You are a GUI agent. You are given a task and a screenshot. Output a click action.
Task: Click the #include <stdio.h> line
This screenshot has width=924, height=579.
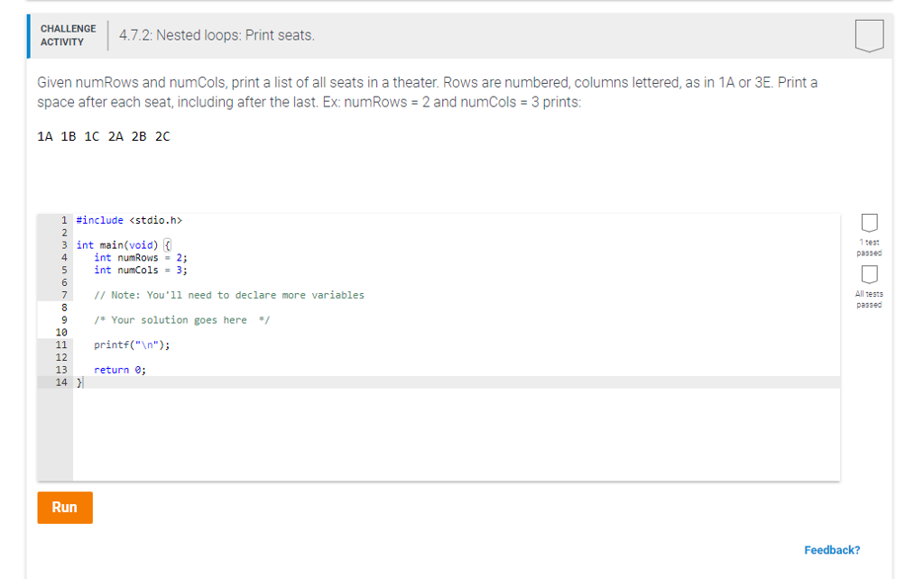(x=129, y=219)
